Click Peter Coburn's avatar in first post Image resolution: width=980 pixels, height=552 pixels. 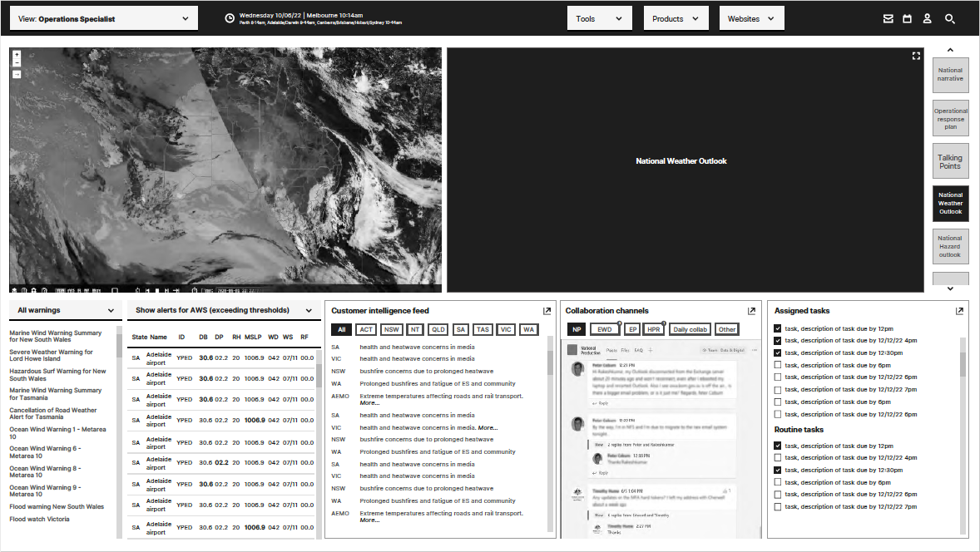point(578,370)
